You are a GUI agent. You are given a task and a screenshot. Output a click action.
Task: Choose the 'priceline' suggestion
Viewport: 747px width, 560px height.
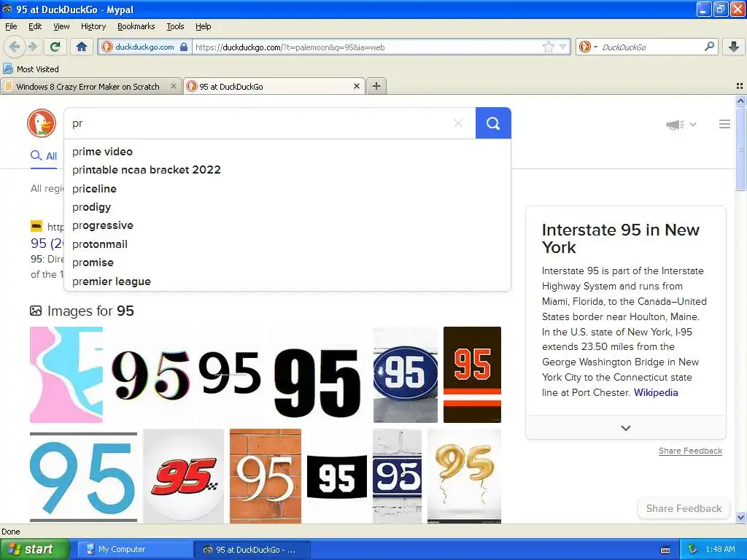287,189
